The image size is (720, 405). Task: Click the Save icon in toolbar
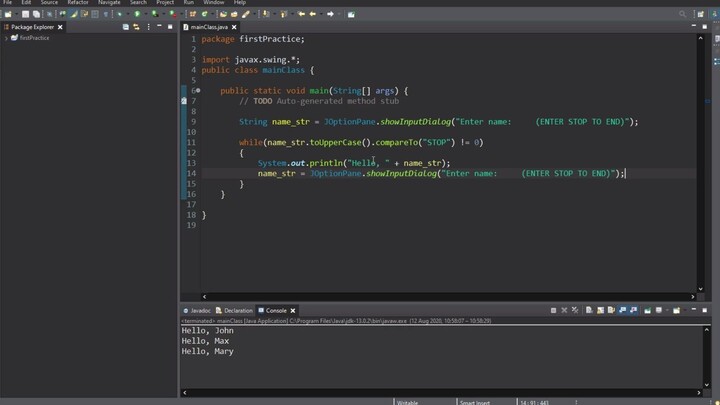point(25,14)
